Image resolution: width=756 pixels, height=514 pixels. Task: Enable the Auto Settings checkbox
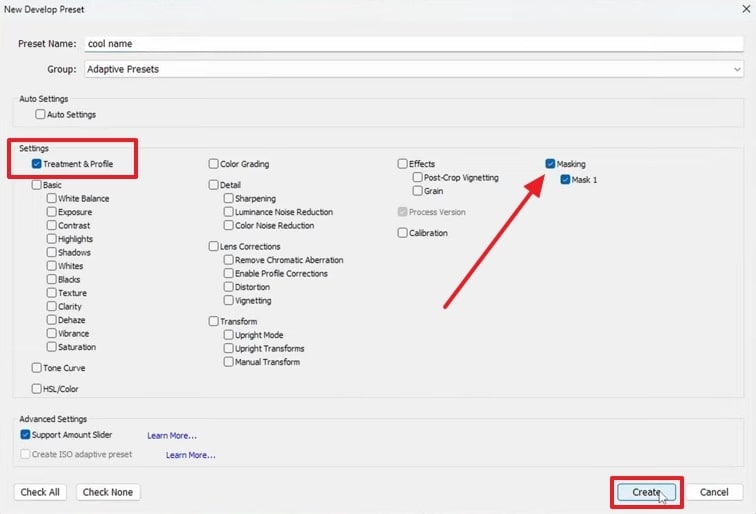pyautogui.click(x=40, y=114)
